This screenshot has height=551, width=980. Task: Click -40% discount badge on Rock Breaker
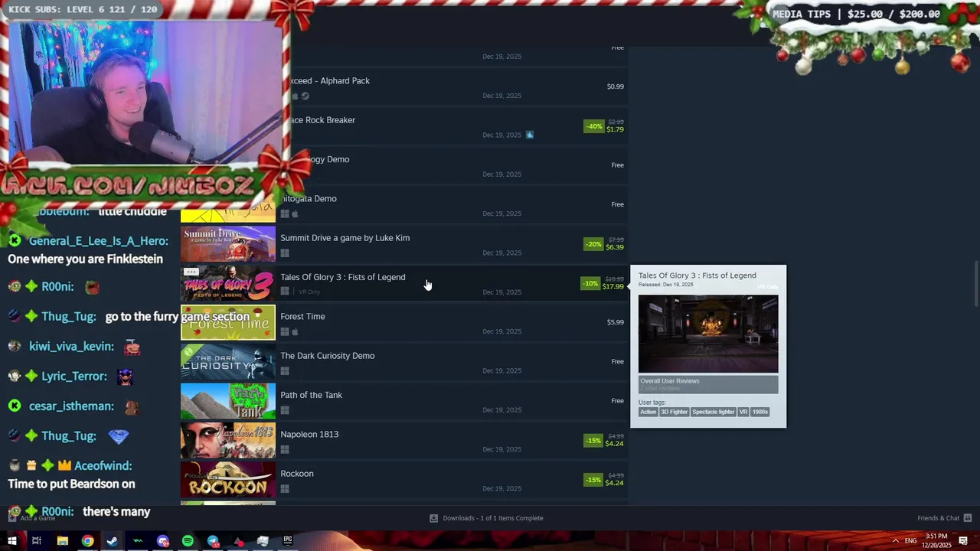coord(593,126)
